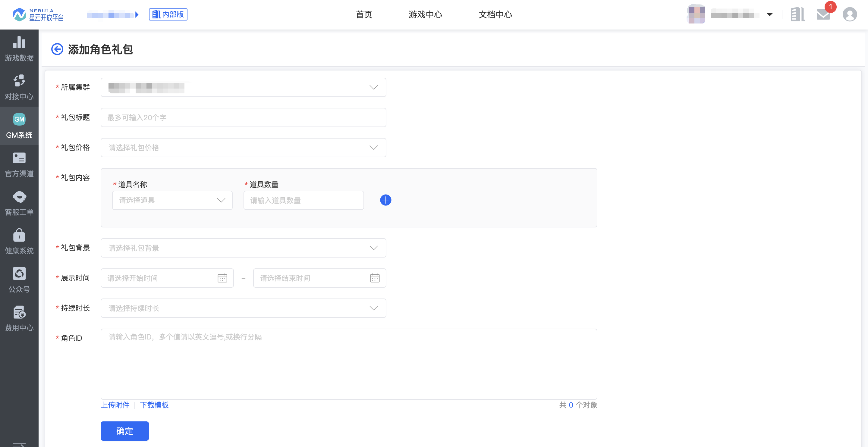Go to 首页 in top navigation
Viewport: 868px width, 447px height.
(364, 14)
